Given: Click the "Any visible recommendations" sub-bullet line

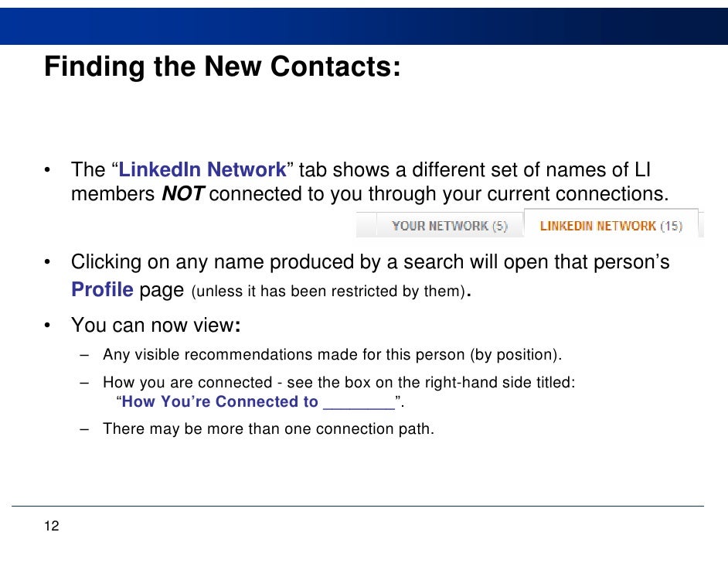Looking at the screenshot, I should 332,355.
